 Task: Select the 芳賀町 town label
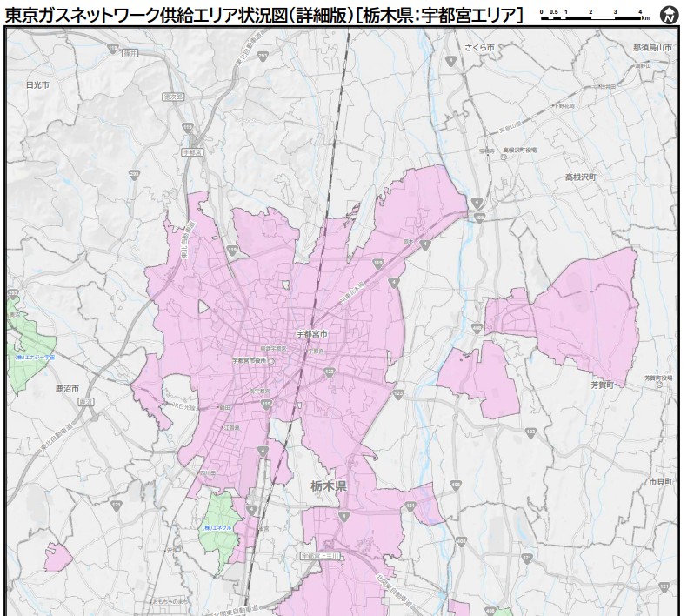(602, 385)
